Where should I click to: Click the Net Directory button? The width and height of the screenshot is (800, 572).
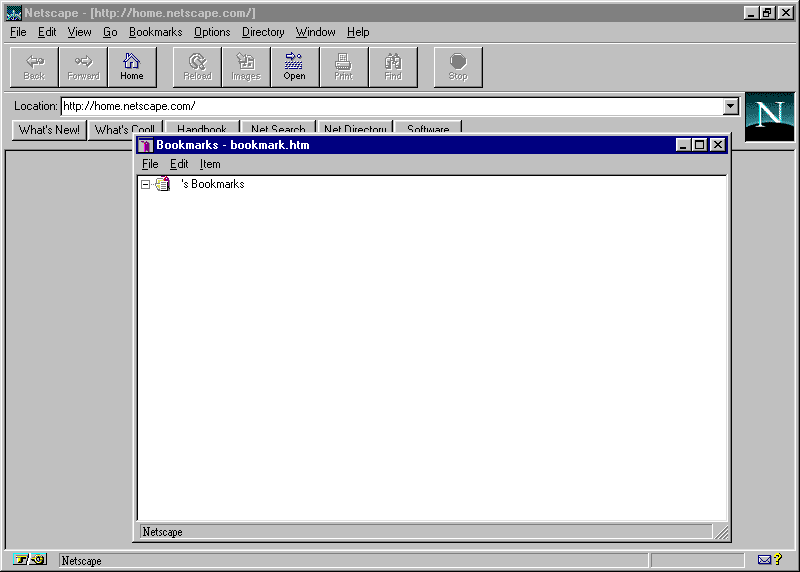point(355,128)
